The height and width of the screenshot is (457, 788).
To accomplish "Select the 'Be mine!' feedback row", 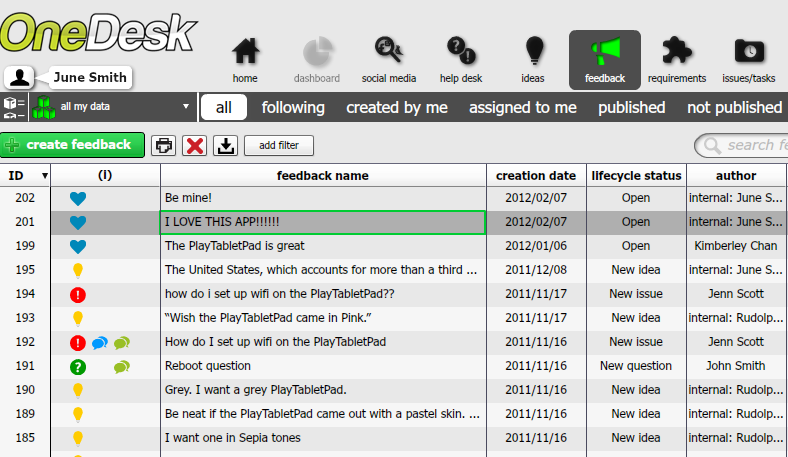I will click(x=322, y=198).
